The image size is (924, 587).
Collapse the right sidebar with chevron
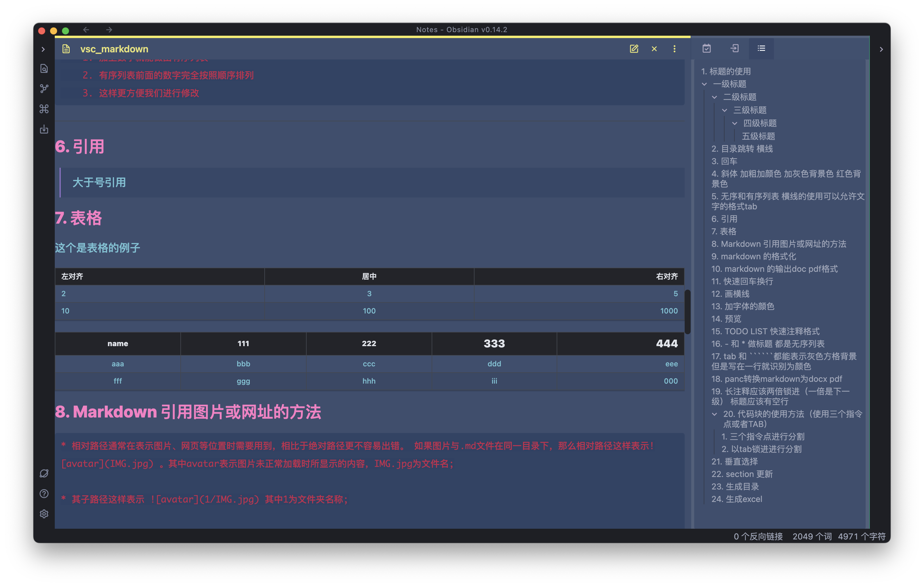tap(881, 49)
